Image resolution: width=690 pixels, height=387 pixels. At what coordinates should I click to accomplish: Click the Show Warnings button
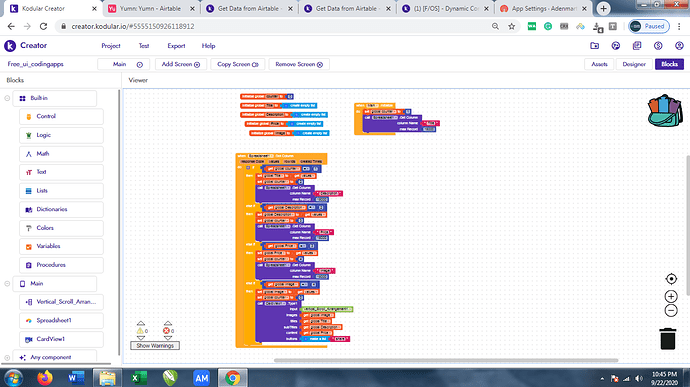(x=155, y=346)
